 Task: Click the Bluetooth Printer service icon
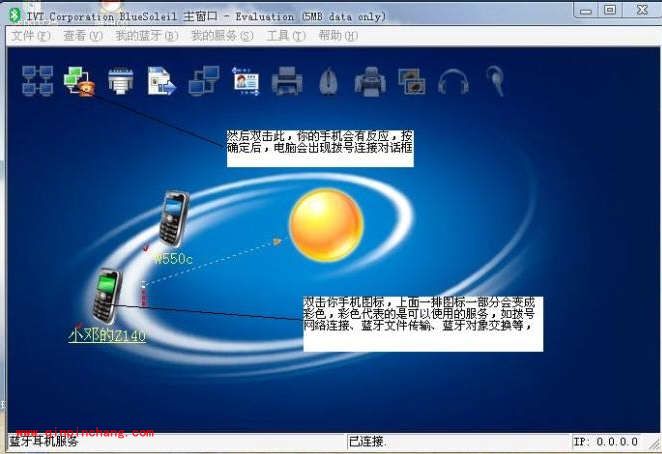point(288,79)
